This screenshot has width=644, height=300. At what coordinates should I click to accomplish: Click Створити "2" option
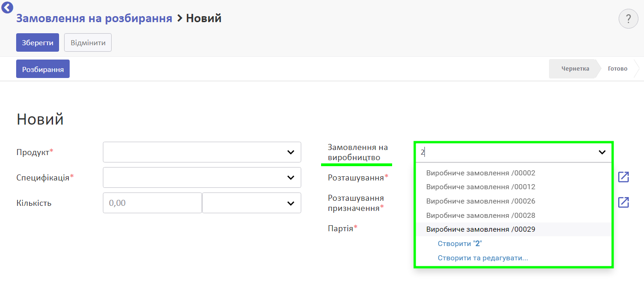tap(459, 244)
